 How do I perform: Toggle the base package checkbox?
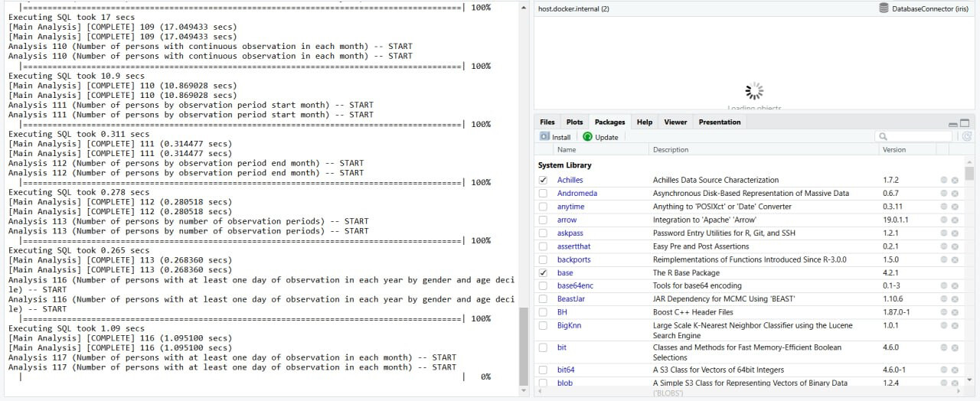(x=543, y=272)
